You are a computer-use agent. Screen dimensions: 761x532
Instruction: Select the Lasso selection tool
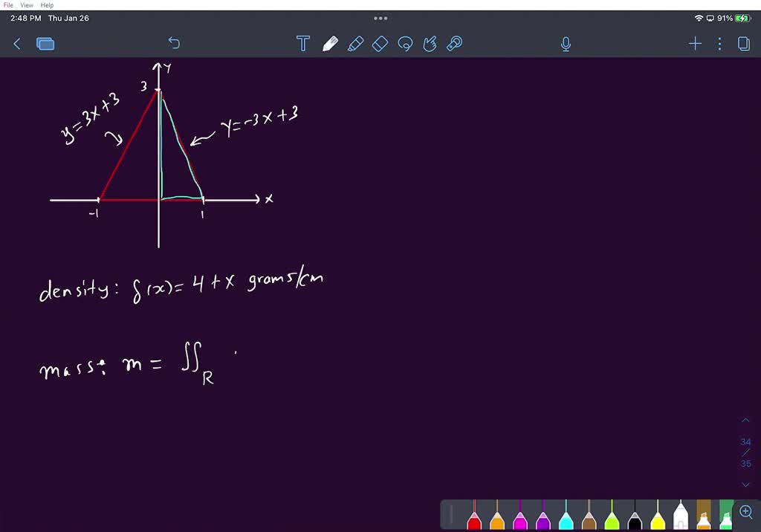click(x=405, y=44)
